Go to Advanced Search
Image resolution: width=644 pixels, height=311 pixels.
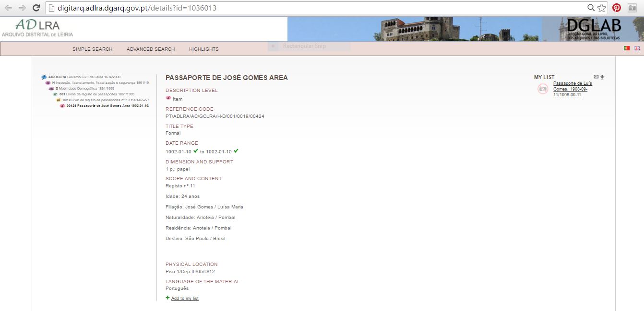tap(151, 49)
